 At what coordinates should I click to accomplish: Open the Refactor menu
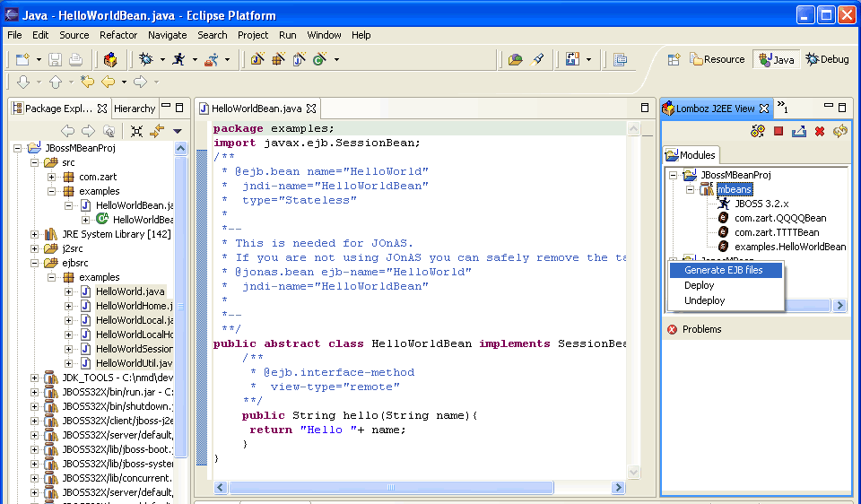118,35
